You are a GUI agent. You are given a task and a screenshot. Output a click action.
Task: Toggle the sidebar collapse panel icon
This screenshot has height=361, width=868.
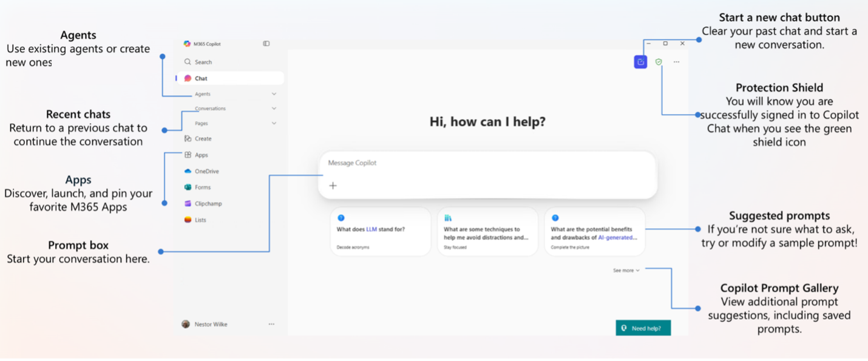[266, 44]
